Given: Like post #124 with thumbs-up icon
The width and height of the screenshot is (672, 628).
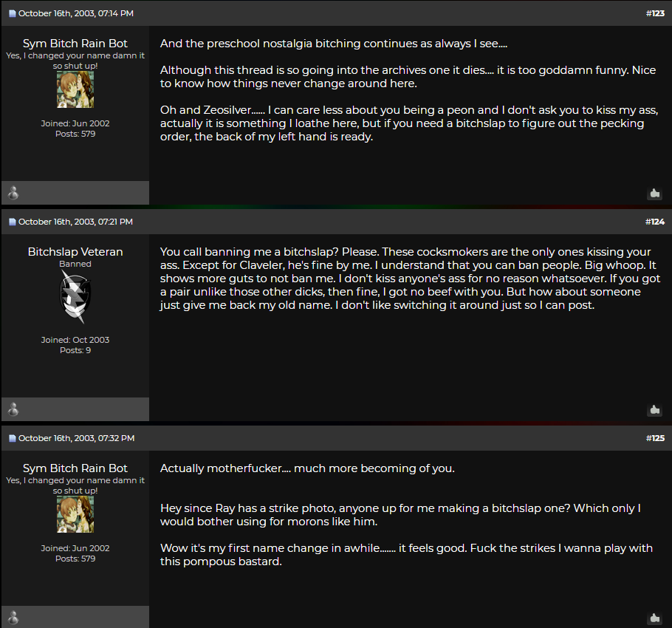Looking at the screenshot, I should coord(655,410).
